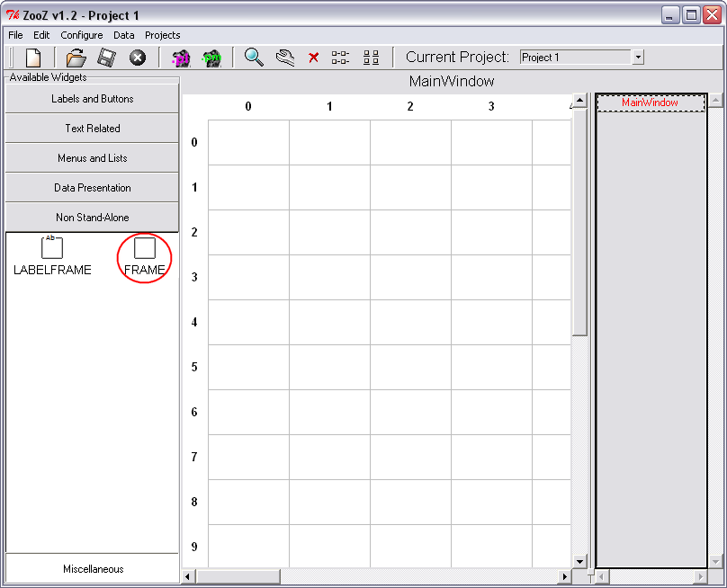Viewport: 727px width, 588px height.
Task: Open the wrench configure icon
Action: (x=285, y=58)
